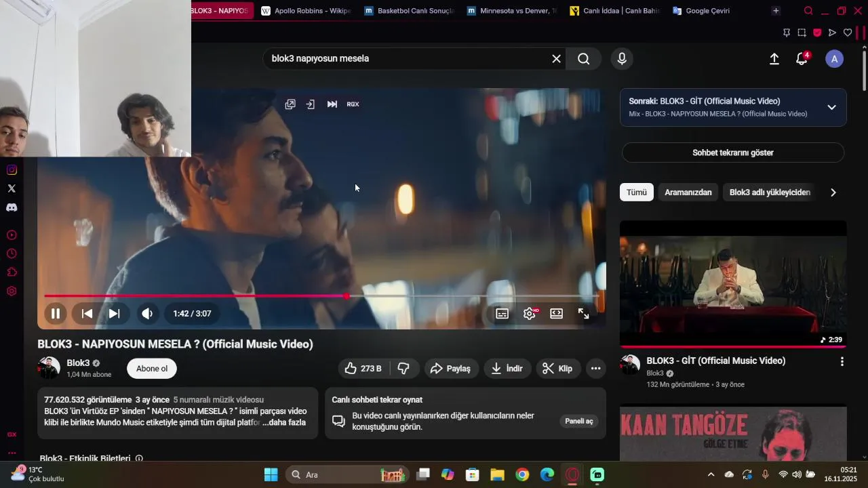Open a new browser tab with plus
The width and height of the screenshot is (868, 488).
coord(776,11)
